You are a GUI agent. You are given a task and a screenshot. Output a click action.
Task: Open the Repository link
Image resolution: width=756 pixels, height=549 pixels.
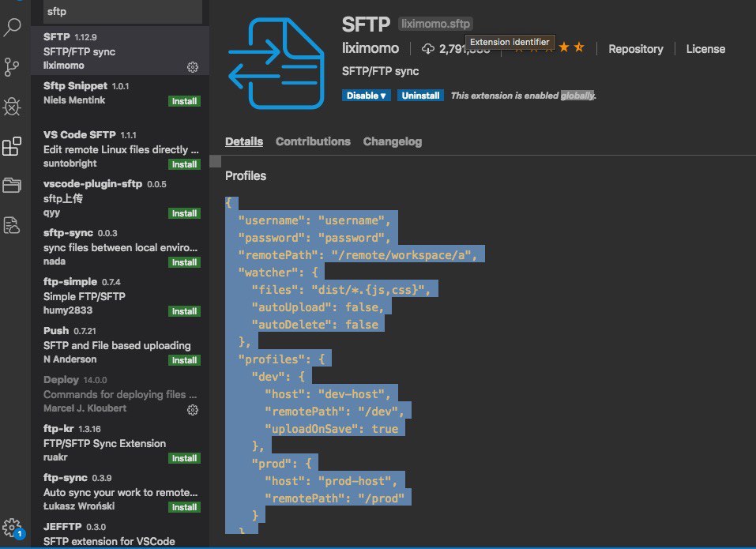coord(635,49)
